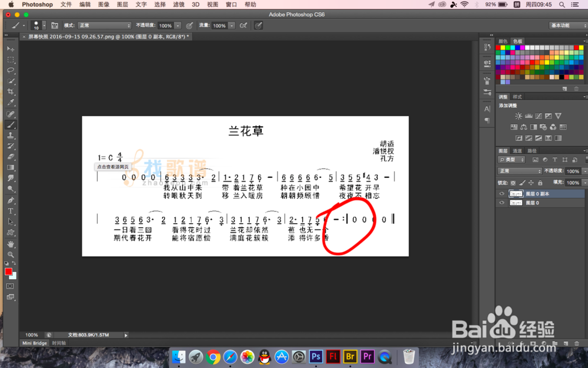
Task: Select the Pen tool
Action: click(x=11, y=201)
